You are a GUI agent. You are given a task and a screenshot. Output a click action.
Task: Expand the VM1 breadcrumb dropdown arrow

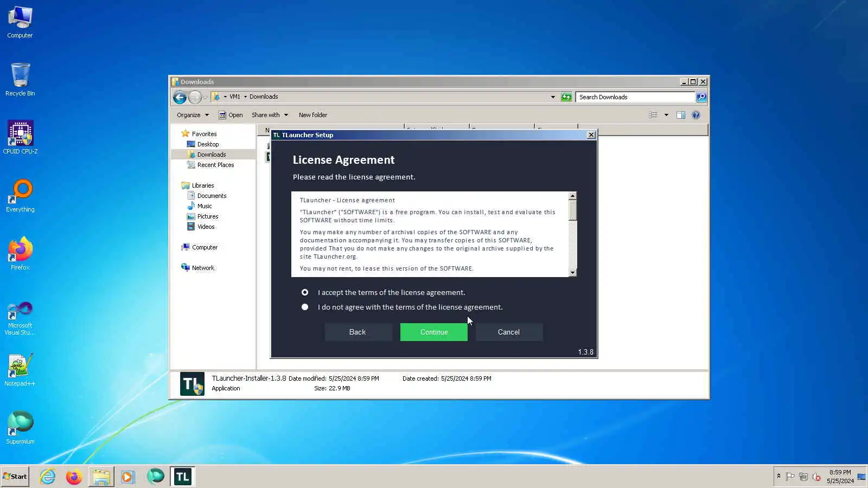coord(245,97)
